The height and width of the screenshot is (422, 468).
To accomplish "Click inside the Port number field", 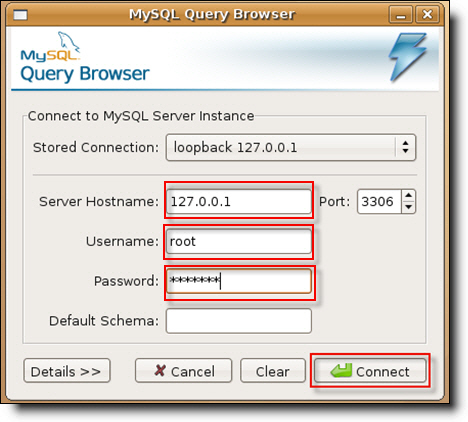I will coord(379,202).
